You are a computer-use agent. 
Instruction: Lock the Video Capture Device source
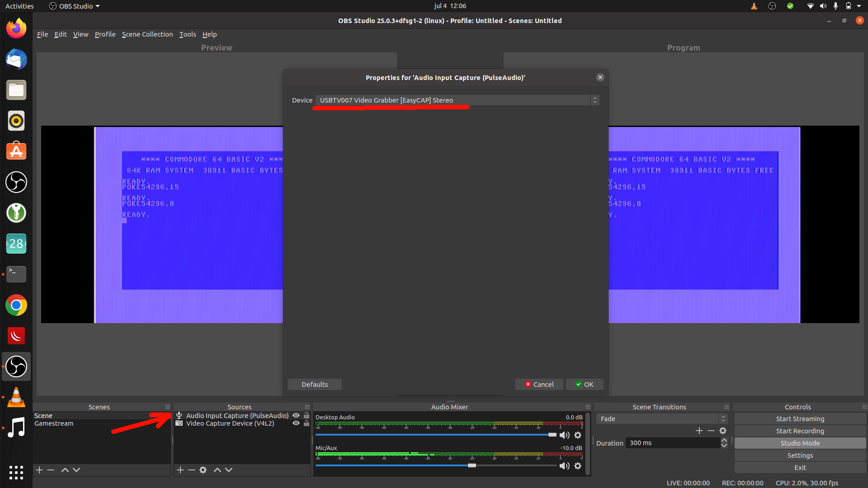307,423
